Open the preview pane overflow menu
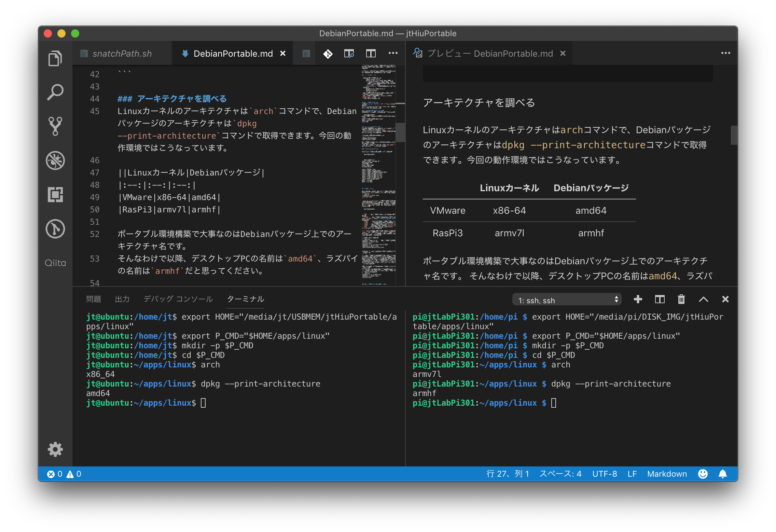Image resolution: width=776 pixels, height=532 pixels. (726, 53)
